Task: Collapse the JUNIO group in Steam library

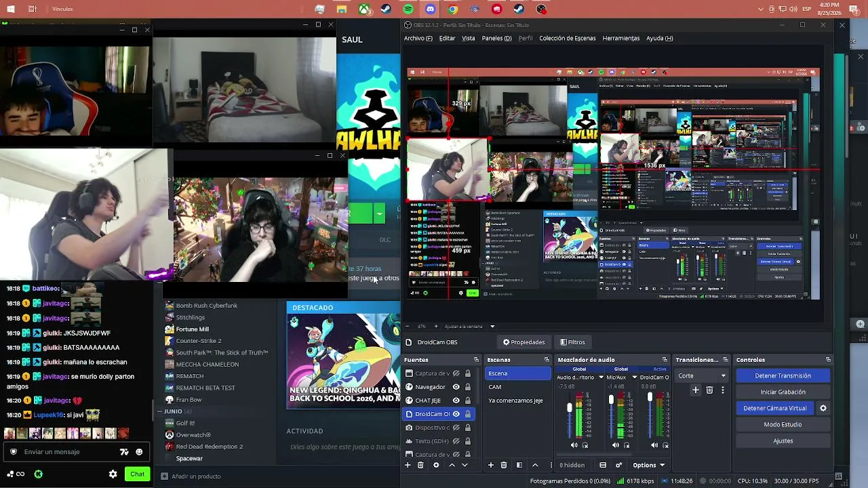Action: tap(160, 411)
